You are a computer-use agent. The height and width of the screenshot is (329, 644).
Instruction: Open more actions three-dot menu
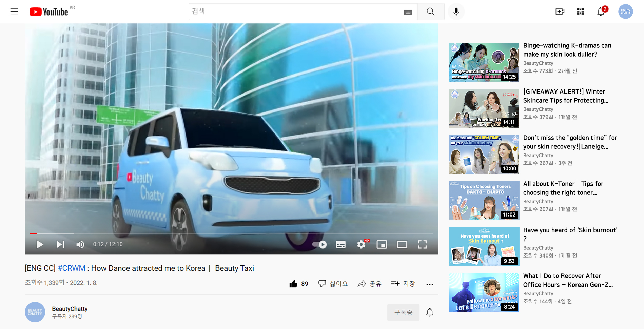(430, 284)
